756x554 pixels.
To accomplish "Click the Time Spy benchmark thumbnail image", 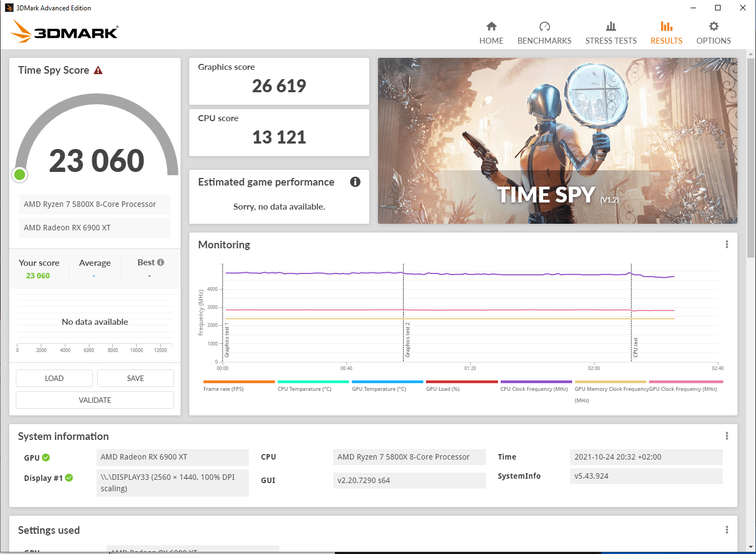I will [557, 141].
